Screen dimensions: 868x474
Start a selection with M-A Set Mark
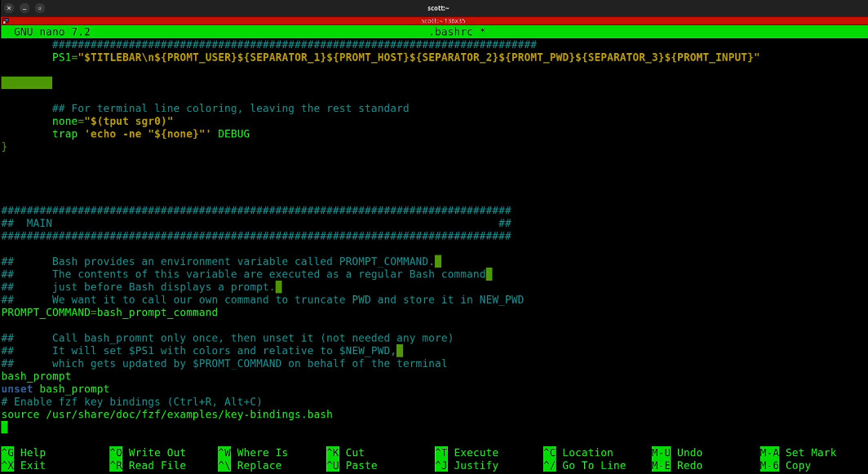[x=799, y=452]
